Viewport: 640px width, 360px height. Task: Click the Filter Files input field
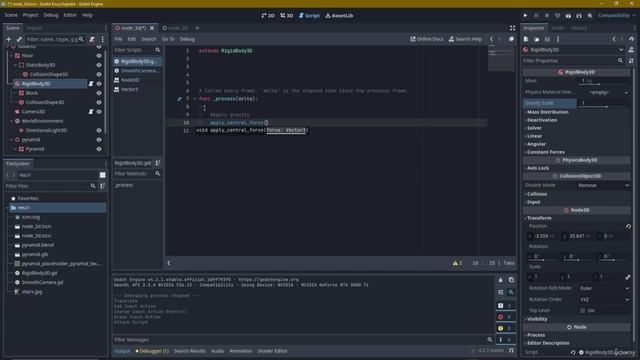coord(51,186)
